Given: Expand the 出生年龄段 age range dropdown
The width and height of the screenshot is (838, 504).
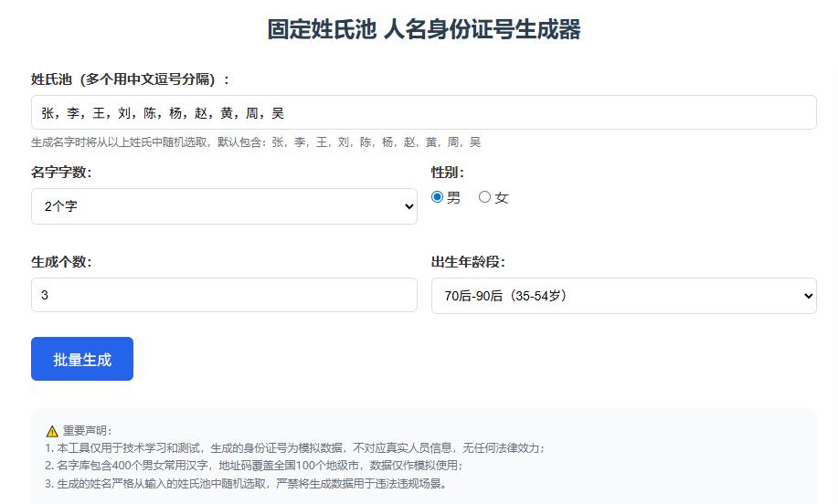Looking at the screenshot, I should tap(623, 296).
